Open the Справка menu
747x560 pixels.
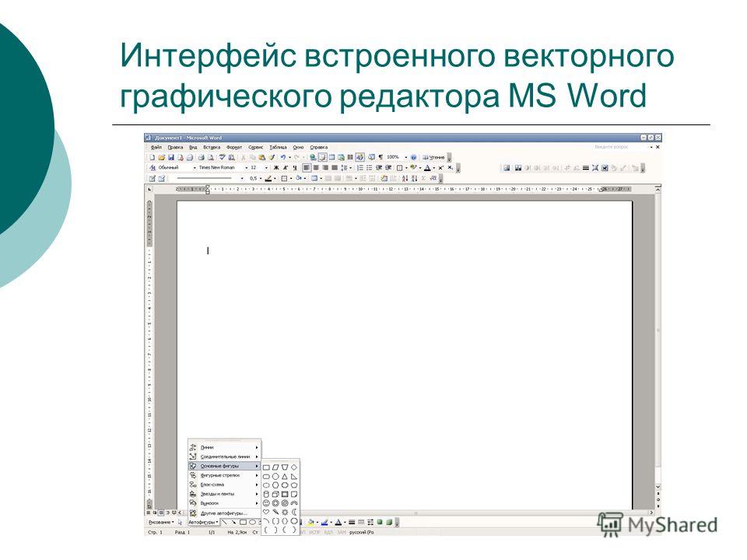point(319,147)
